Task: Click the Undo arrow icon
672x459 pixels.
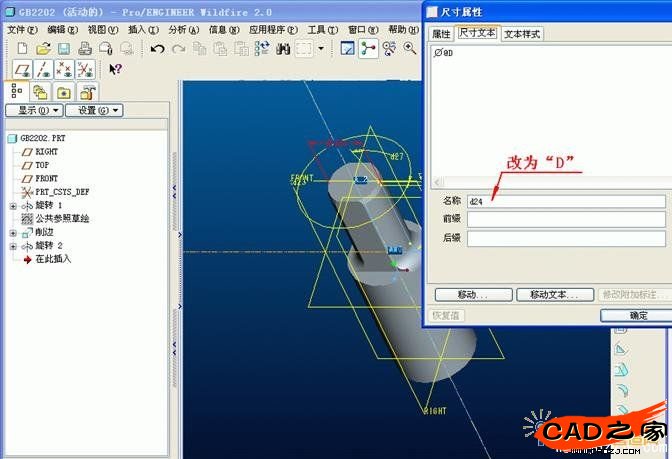Action: tap(157, 48)
